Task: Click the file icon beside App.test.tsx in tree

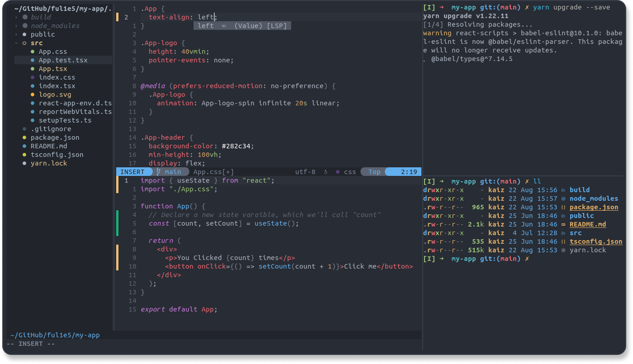Action: pyautogui.click(x=33, y=60)
